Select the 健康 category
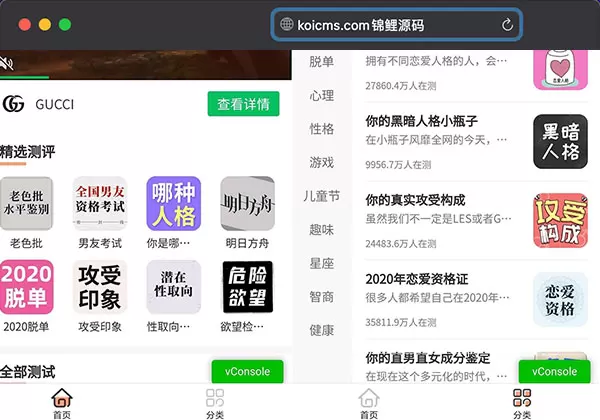The width and height of the screenshot is (600, 420). tap(321, 330)
